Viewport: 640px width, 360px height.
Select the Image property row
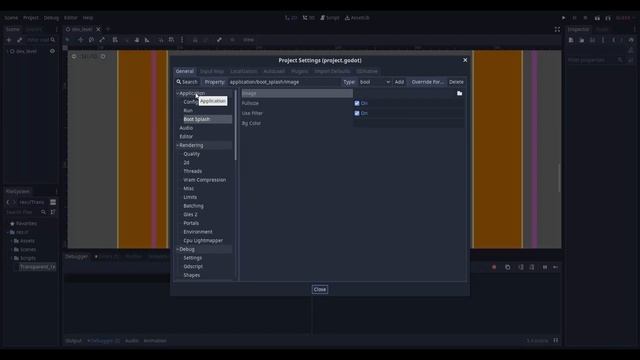click(x=297, y=93)
